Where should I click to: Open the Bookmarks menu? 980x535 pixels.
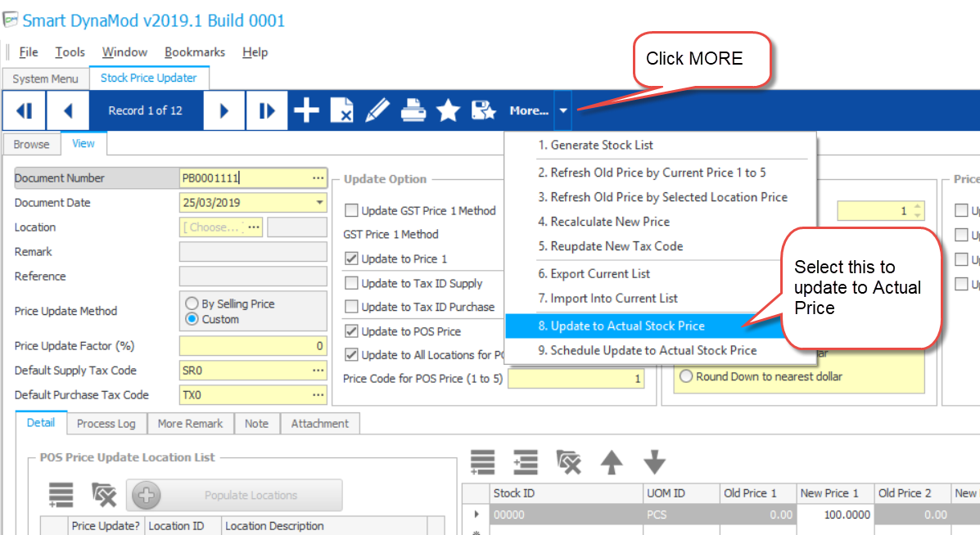194,52
